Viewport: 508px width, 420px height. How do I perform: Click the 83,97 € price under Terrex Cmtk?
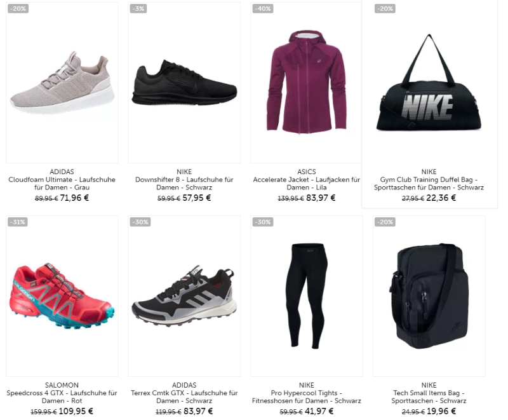[198, 411]
